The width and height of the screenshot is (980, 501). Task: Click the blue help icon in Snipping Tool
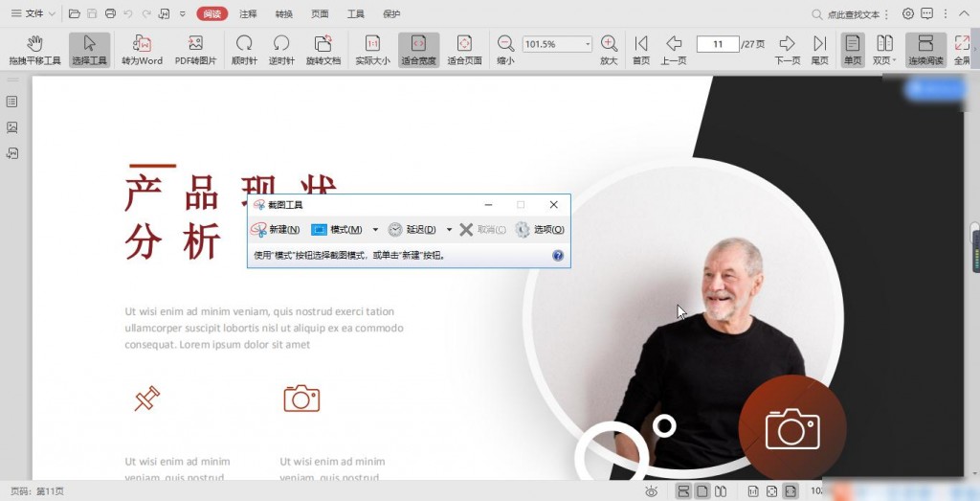558,255
